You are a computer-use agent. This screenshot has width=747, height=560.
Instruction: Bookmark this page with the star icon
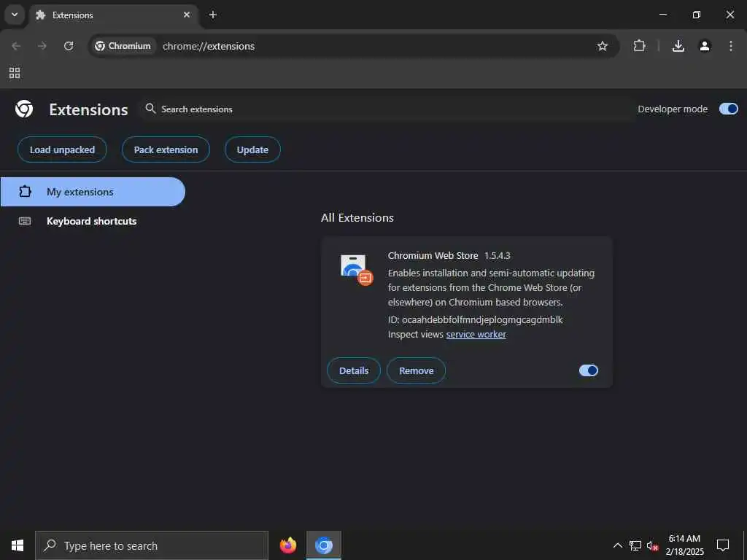(602, 46)
